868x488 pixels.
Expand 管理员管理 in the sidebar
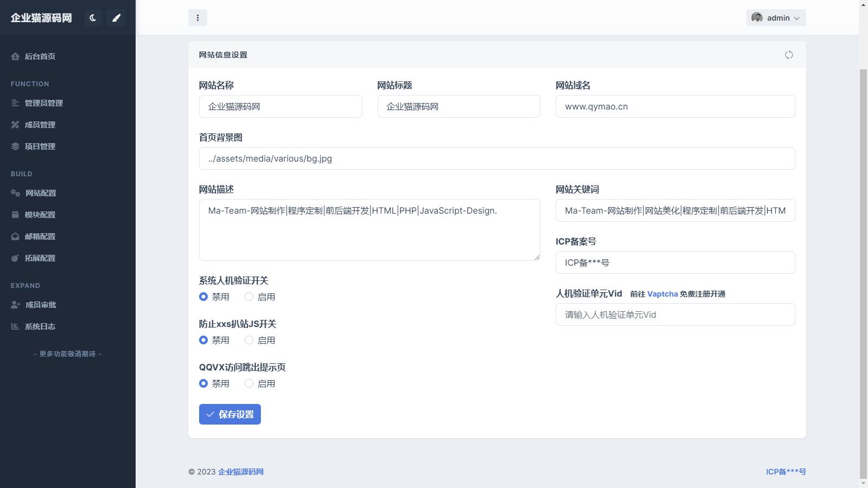coord(43,103)
